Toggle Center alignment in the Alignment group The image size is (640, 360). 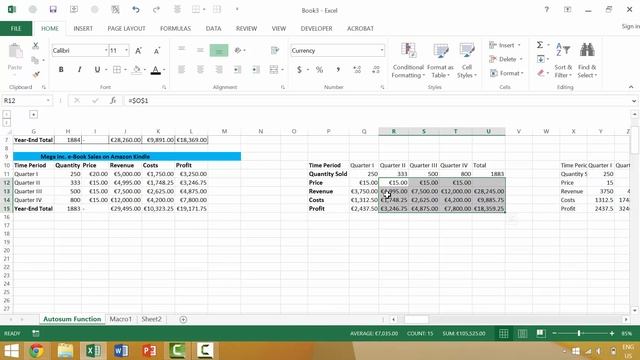200,70
